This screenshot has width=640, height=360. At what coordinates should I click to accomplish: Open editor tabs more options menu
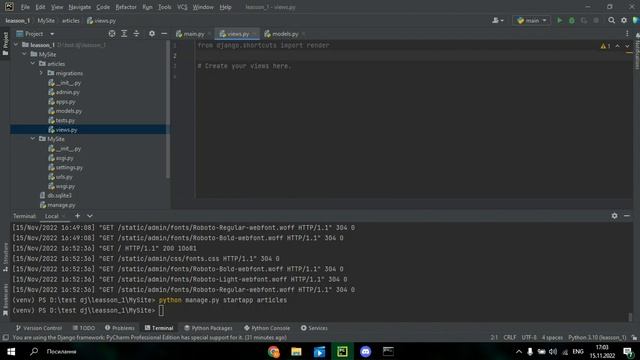[627, 34]
